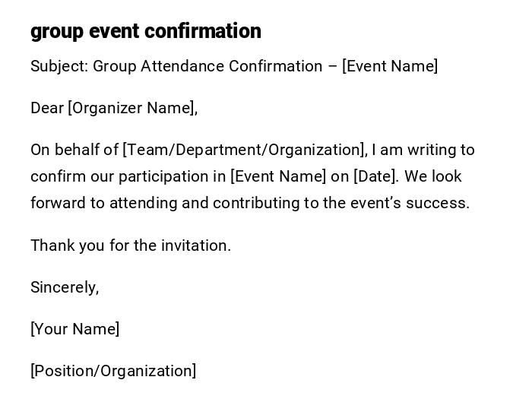Click the "Thank you for the invitation." line

[131, 245]
